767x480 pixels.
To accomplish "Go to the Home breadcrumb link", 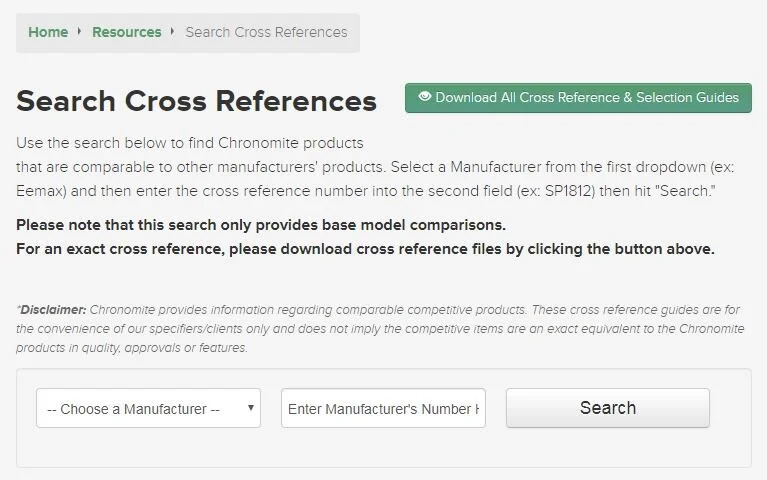I will point(48,32).
